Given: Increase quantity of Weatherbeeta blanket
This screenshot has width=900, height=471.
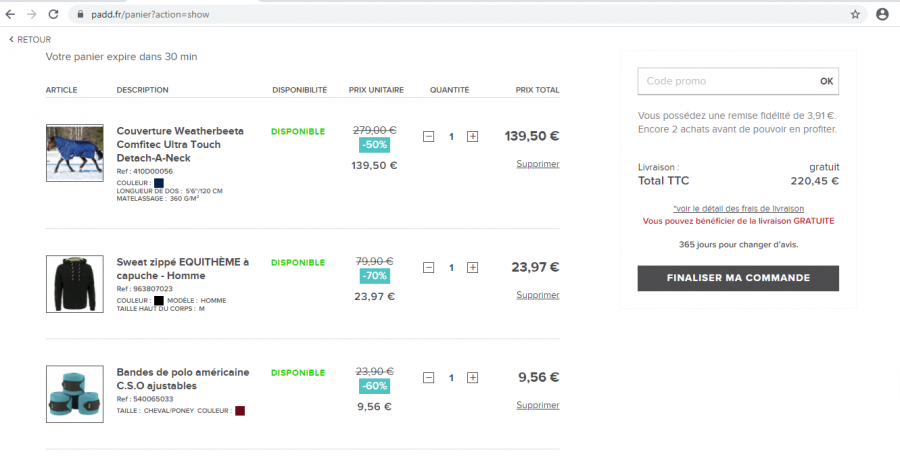Looking at the screenshot, I should click(473, 137).
